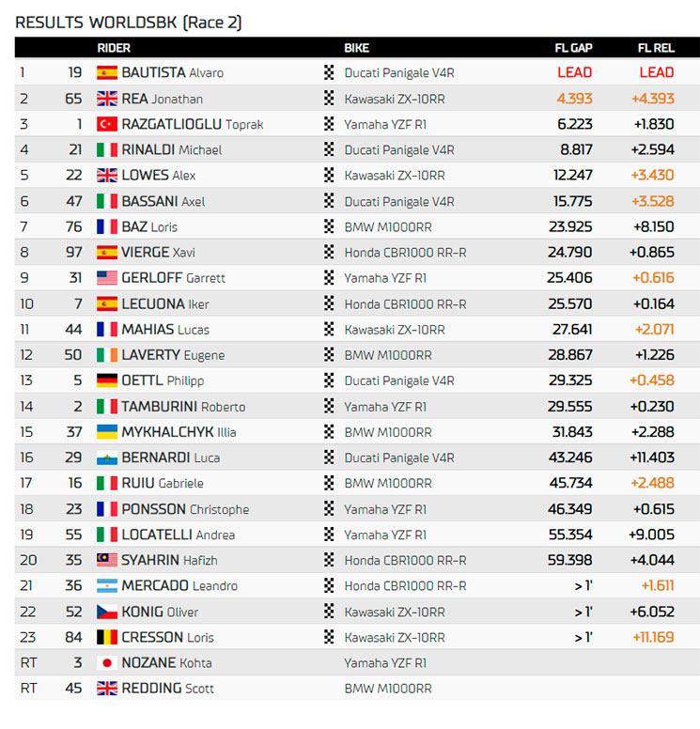Click the USA flag next to Gerloff
The width and height of the screenshot is (700, 729).
pyautogui.click(x=107, y=278)
